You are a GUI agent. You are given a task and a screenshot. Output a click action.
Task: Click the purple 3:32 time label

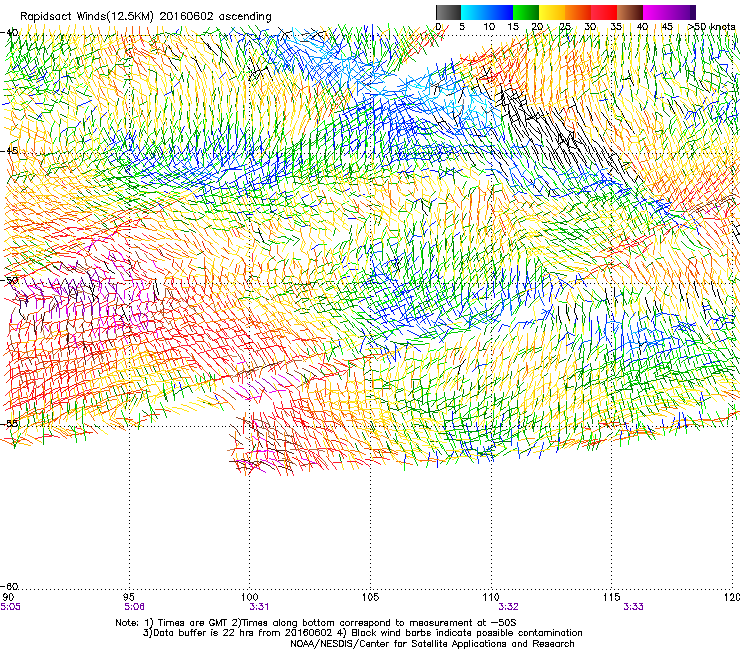[x=508, y=607]
